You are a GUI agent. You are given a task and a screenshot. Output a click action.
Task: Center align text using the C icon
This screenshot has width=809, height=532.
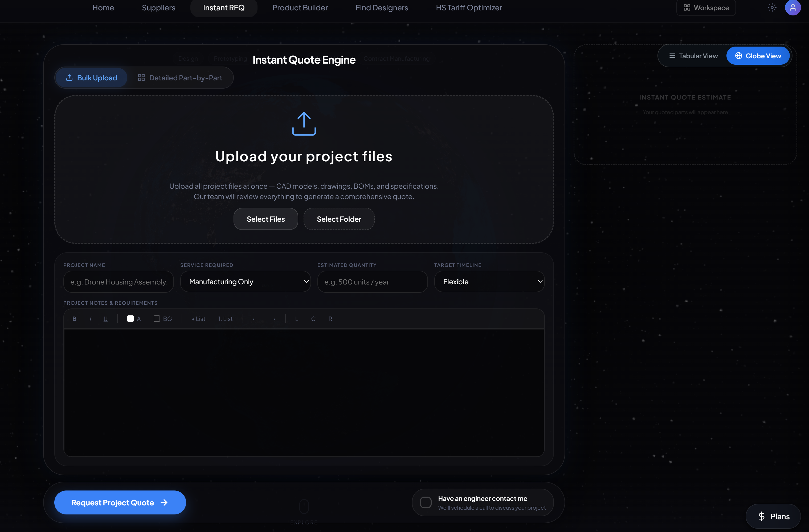[x=313, y=319]
